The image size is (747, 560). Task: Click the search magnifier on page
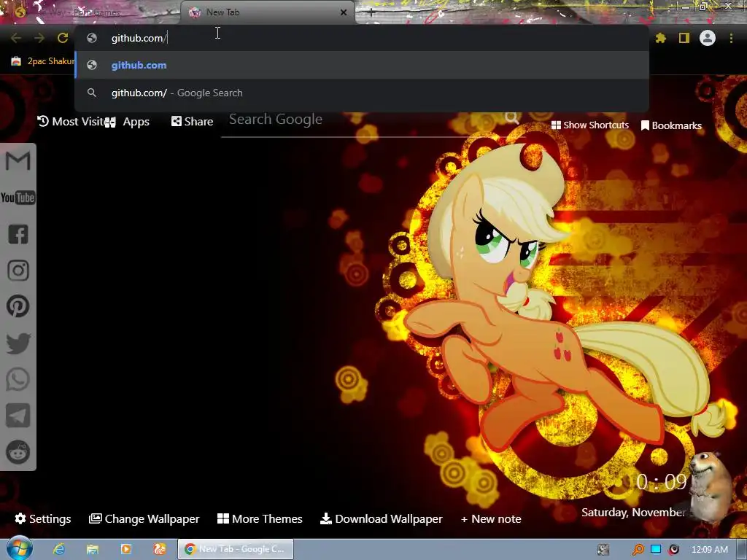(x=512, y=117)
